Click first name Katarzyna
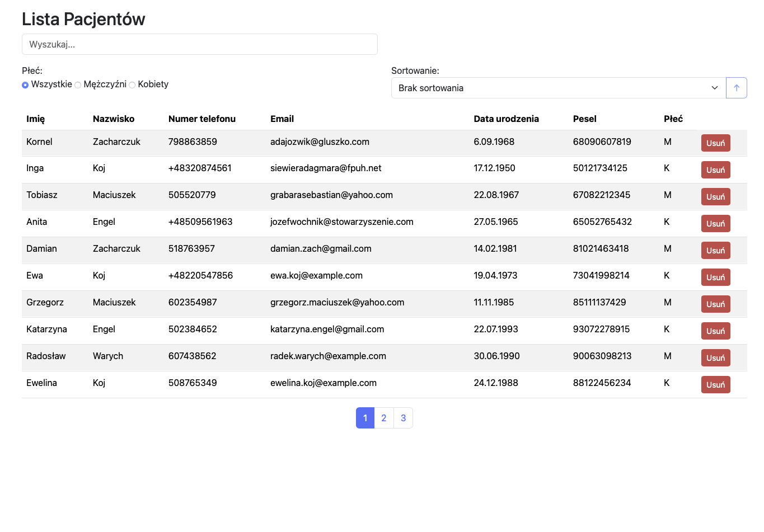 pyautogui.click(x=46, y=329)
